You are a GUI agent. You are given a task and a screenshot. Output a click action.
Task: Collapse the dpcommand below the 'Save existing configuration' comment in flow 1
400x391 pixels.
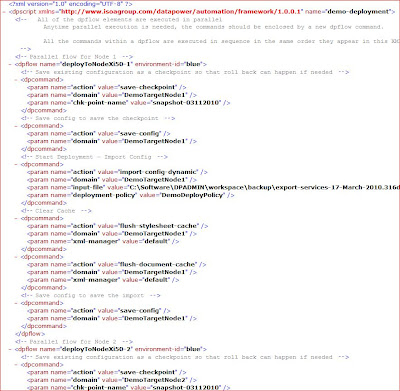pos(16,80)
